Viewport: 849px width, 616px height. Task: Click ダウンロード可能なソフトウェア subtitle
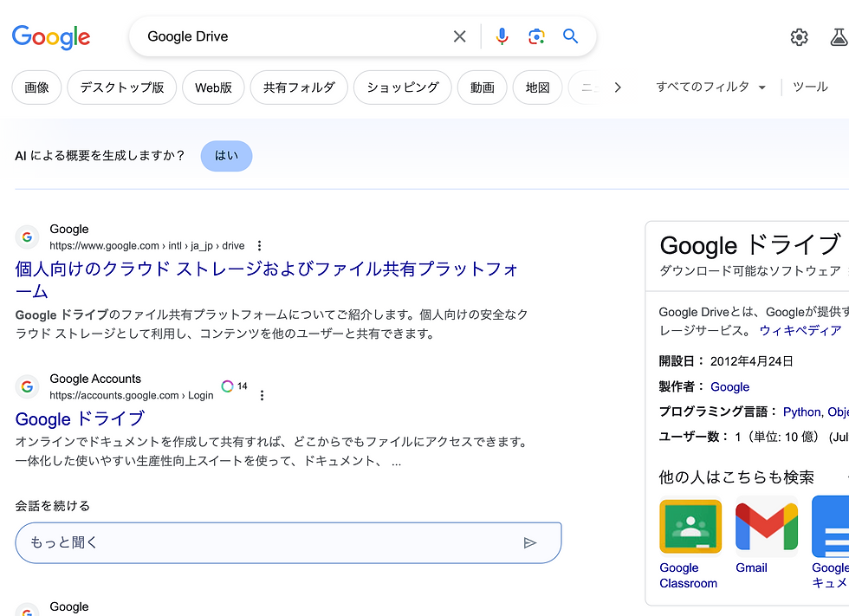coord(750,270)
